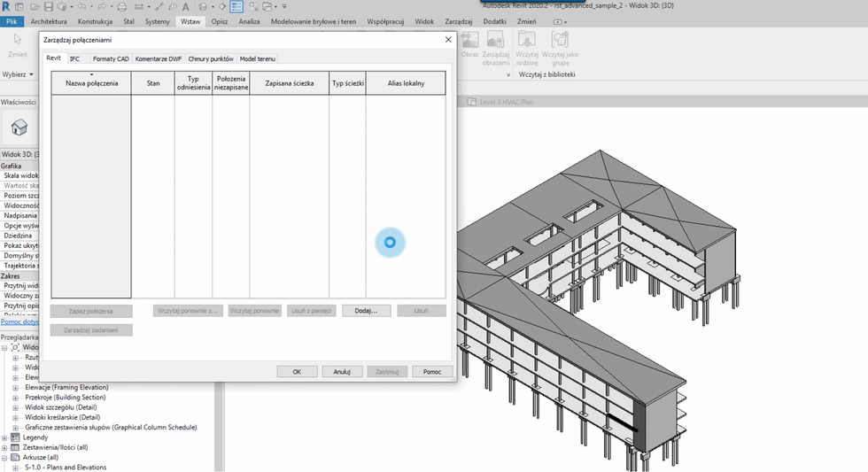
Task: Select the Measure tool icon
Action: 139,6
